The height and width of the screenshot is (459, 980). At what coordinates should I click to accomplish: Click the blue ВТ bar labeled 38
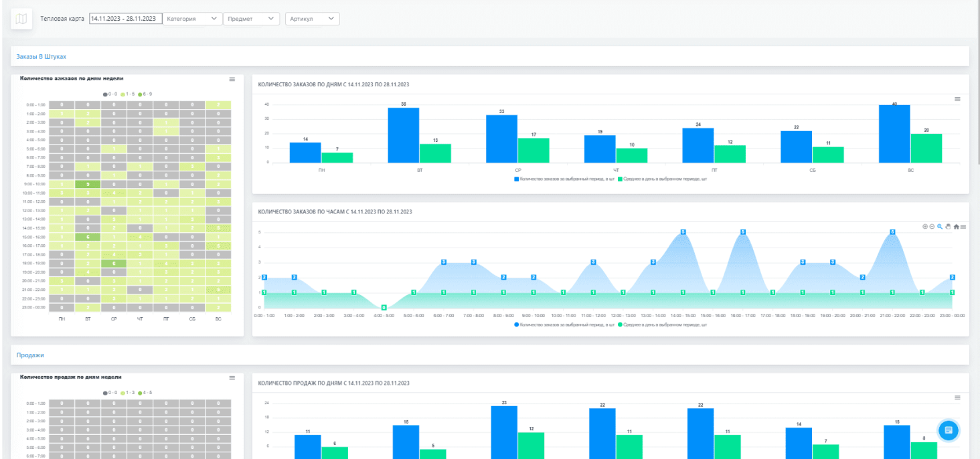[x=404, y=135]
